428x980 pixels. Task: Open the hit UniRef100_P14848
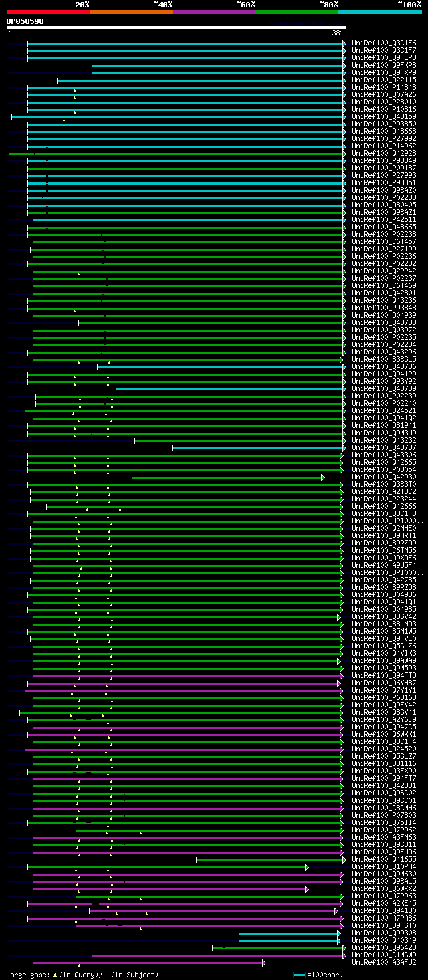(x=384, y=88)
